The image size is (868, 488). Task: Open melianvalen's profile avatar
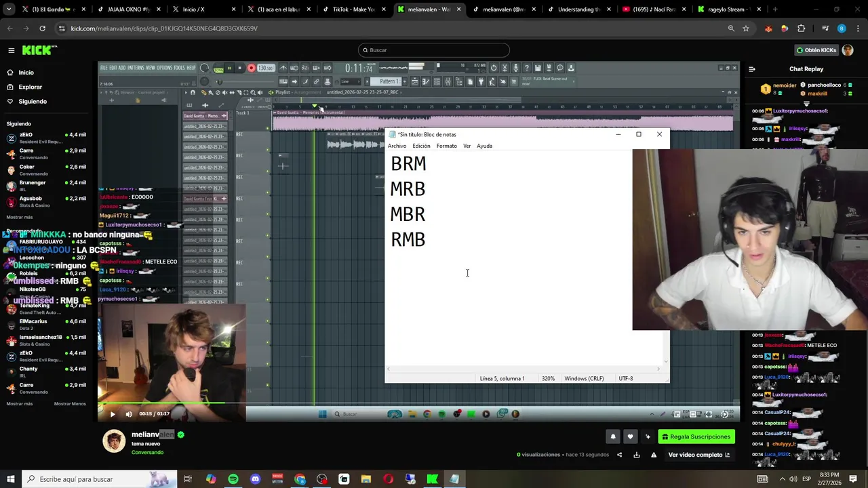(x=114, y=441)
